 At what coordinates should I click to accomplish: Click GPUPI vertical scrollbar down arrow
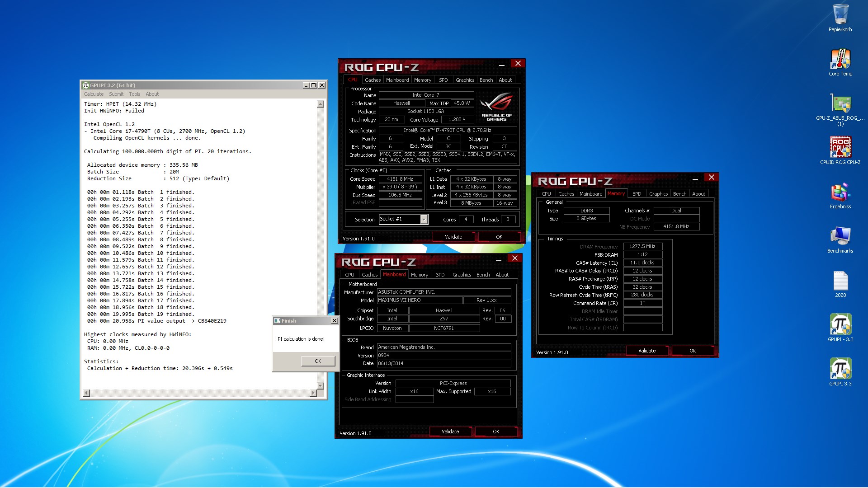click(x=321, y=386)
